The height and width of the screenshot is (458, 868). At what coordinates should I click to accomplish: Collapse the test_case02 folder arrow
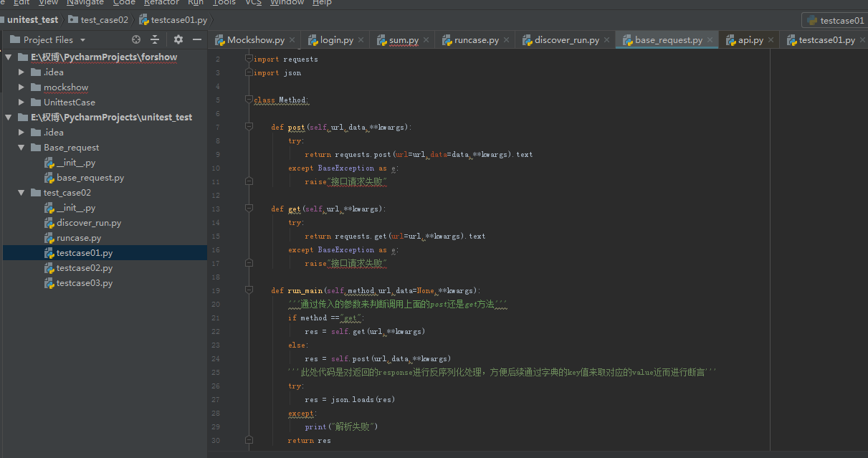[x=22, y=193]
